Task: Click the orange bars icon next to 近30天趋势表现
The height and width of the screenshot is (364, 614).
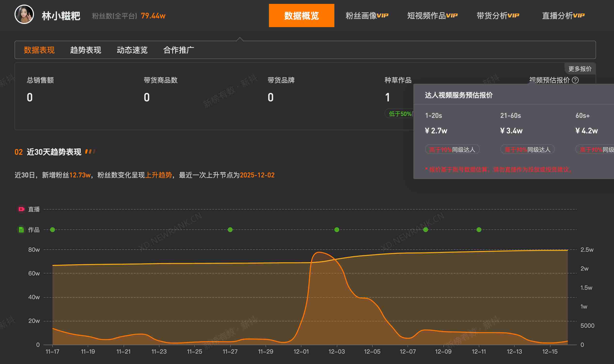Action: [91, 152]
